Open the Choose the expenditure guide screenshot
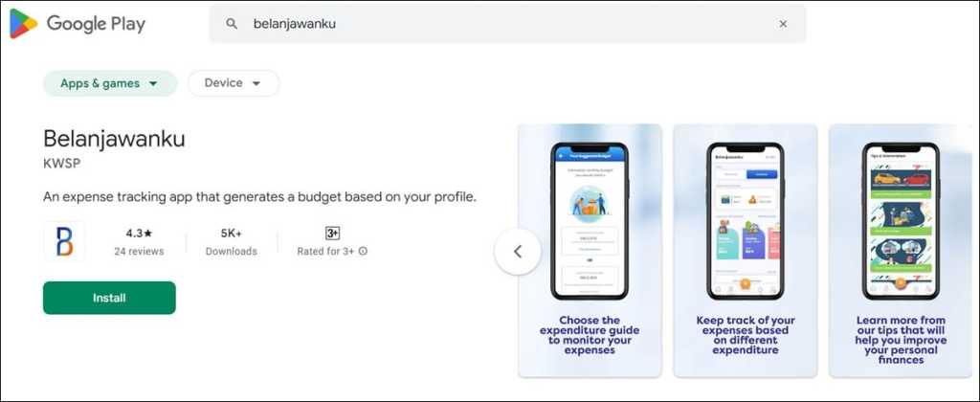The height and width of the screenshot is (402, 980). (590, 251)
